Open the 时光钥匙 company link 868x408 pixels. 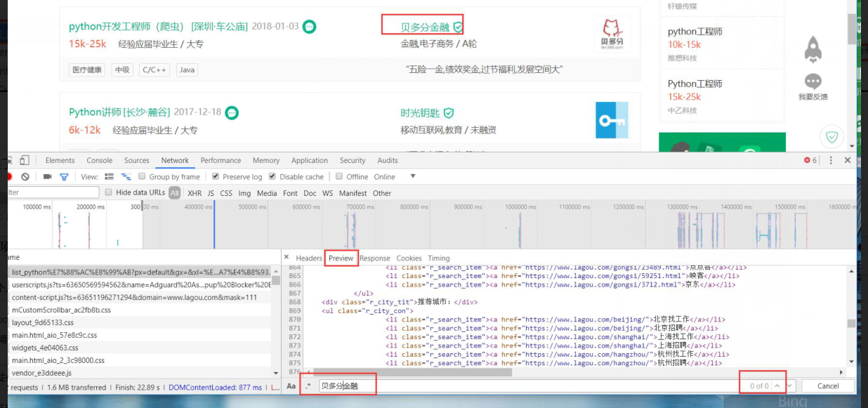pos(420,113)
